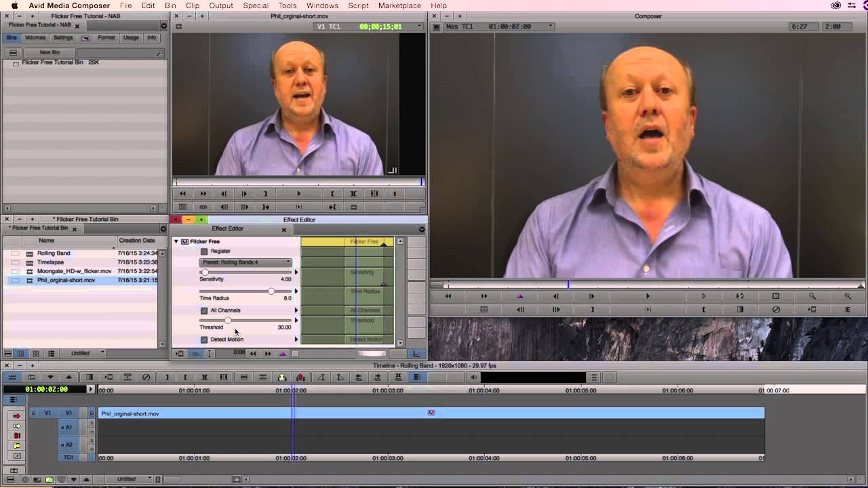Toggle the Detect Motion checkbox

coord(204,340)
